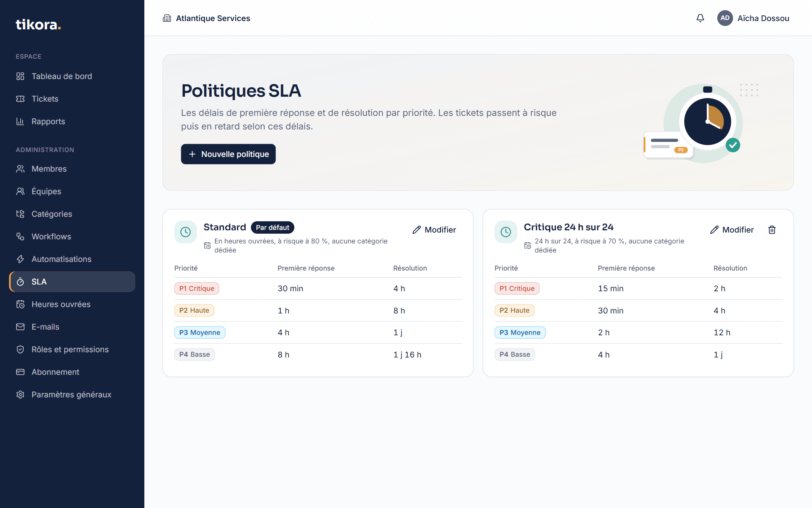Open Heures ouvrées settings
Viewport: 812px width, 508px height.
click(x=72, y=304)
